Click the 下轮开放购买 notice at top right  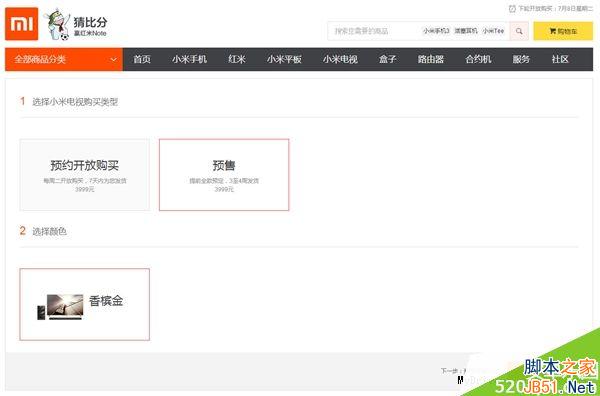(x=551, y=8)
